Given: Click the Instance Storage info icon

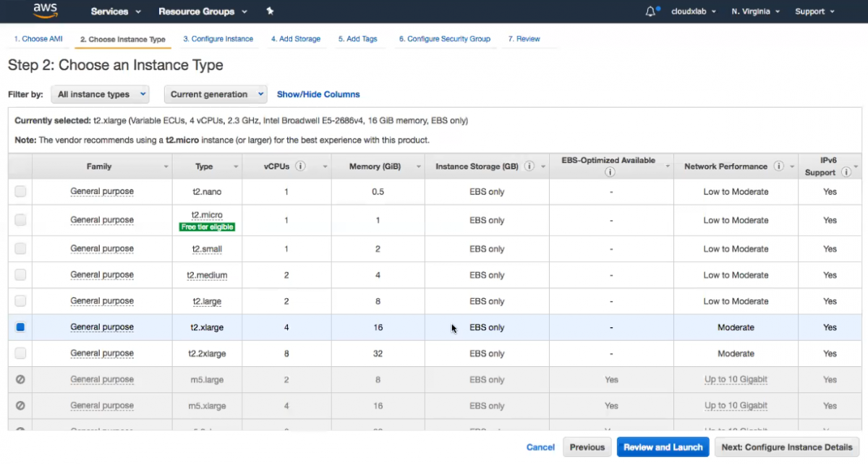Looking at the screenshot, I should pyautogui.click(x=531, y=166).
